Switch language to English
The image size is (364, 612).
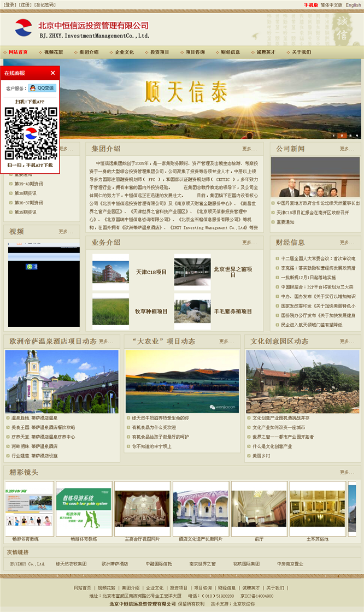pyautogui.click(x=353, y=5)
